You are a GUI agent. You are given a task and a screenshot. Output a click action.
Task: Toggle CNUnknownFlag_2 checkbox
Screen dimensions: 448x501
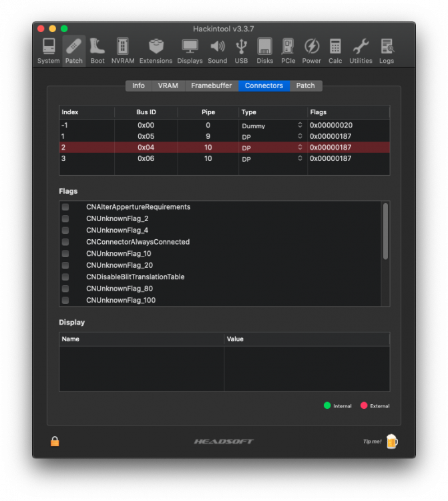(65, 218)
